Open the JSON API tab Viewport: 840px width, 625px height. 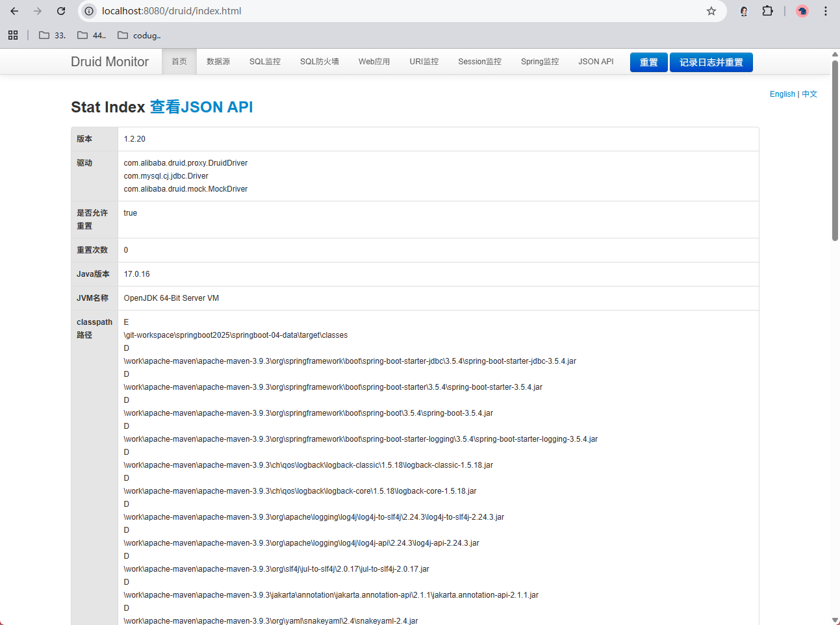596,62
